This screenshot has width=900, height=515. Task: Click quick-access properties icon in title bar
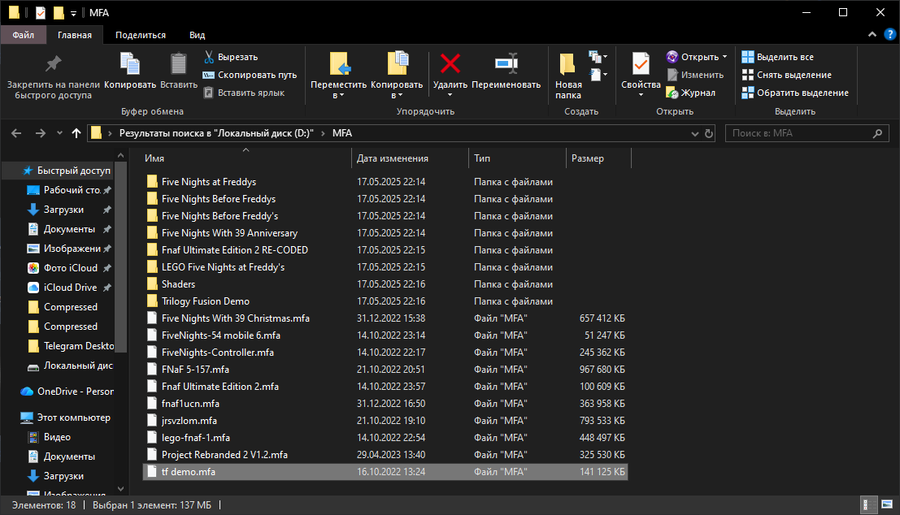[40, 13]
